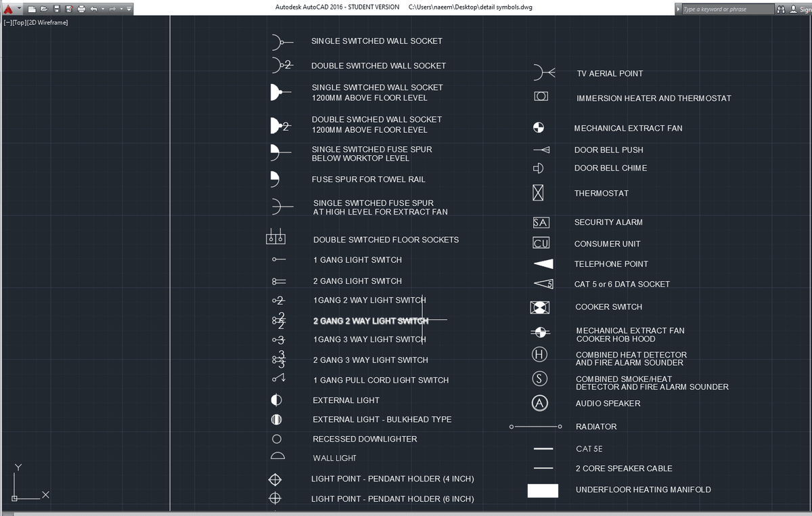This screenshot has width=812, height=516.
Task: Open an existing drawing
Action: (x=43, y=9)
